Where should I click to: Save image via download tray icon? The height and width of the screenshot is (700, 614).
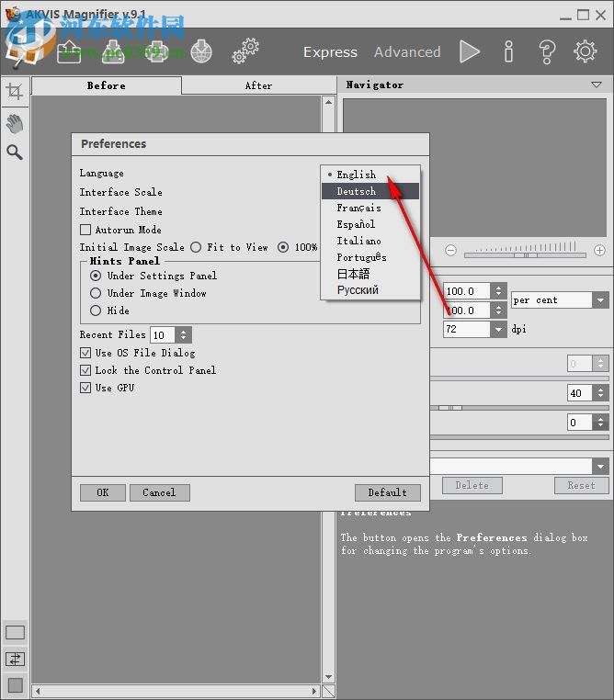point(113,51)
